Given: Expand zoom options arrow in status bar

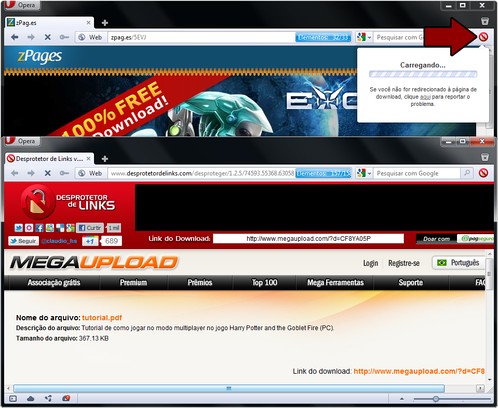Looking at the screenshot, I should 402,398.
